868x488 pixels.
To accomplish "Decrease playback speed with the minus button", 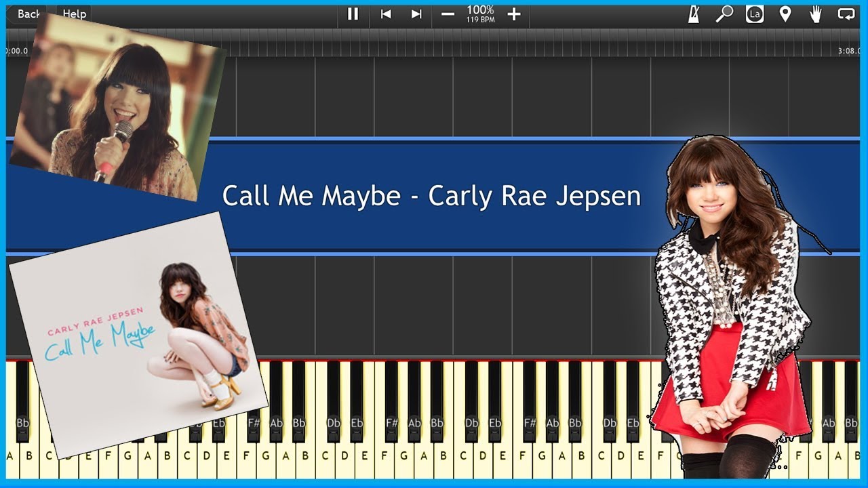I will point(448,14).
